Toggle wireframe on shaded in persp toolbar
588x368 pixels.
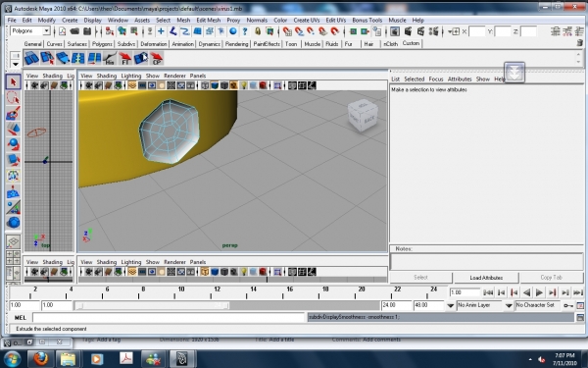[224, 85]
